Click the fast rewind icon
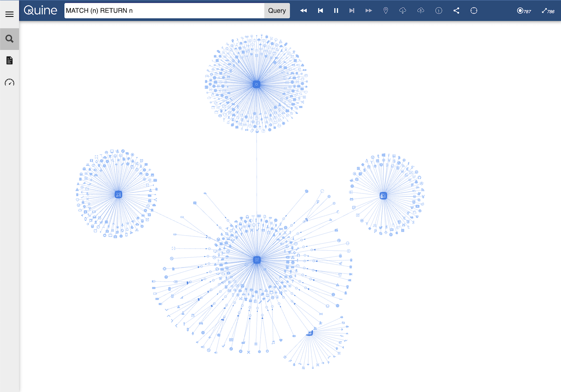This screenshot has width=561, height=392. (304, 11)
